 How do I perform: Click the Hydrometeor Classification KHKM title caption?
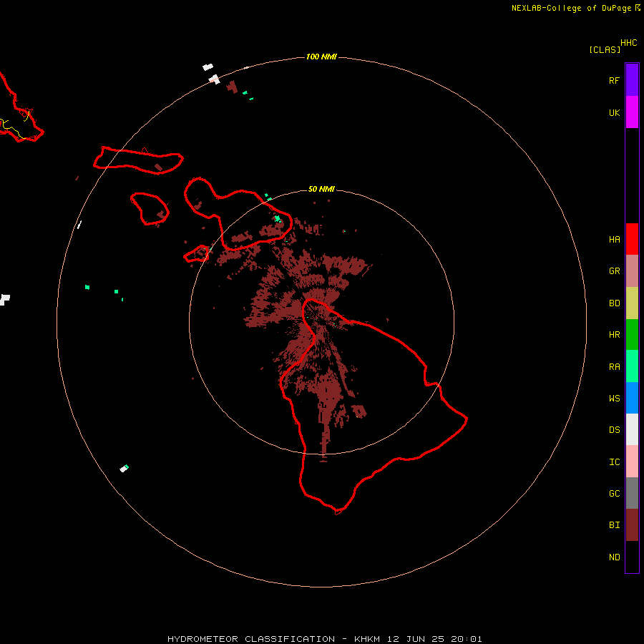coord(324,639)
